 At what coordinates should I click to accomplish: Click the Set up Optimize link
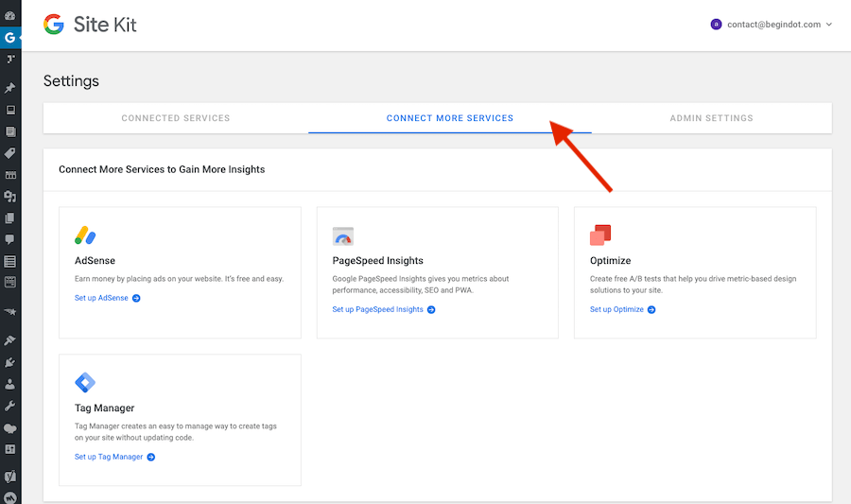tap(617, 309)
